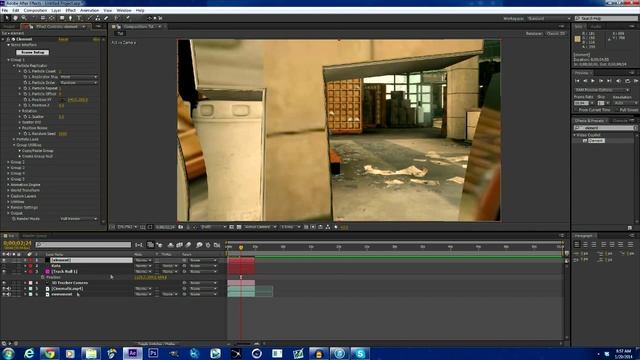Image resolution: width=640 pixels, height=360 pixels.
Task: Open Photoshop from the taskbar
Action: (x=153, y=353)
